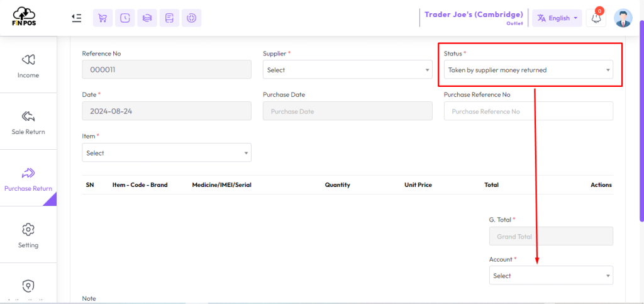Click the translate icon beside English
The image size is (644, 304).
541,18
